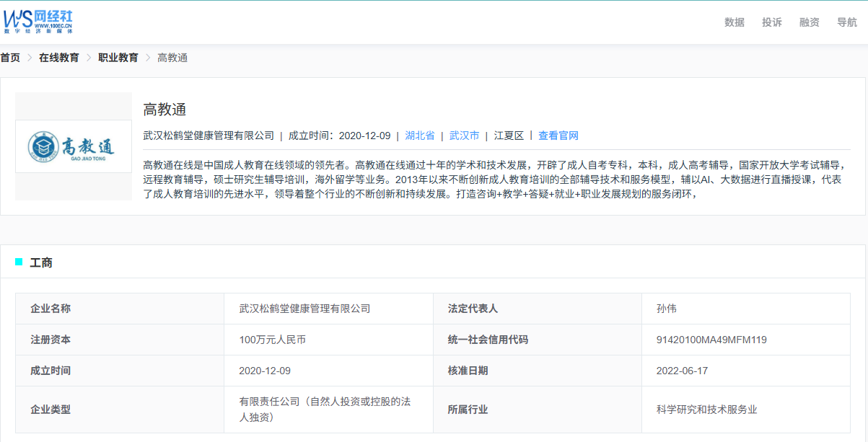The height and width of the screenshot is (442, 868).
Task: Select the company description paragraph
Action: click(496, 179)
